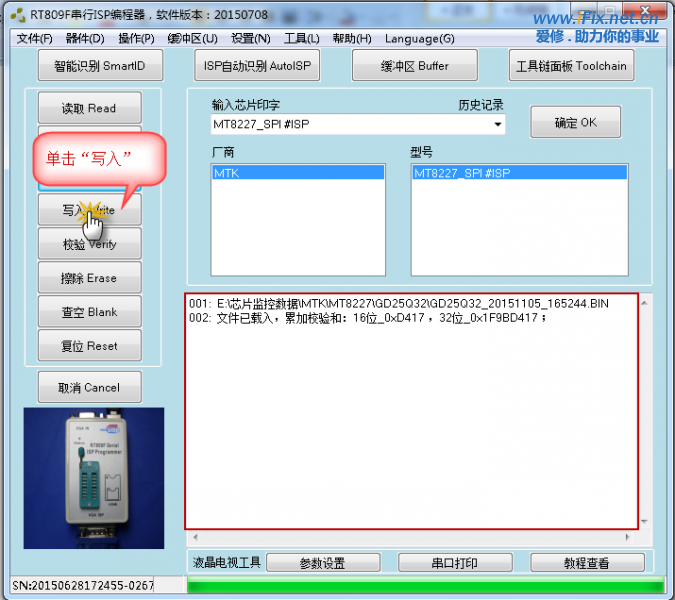The width and height of the screenshot is (675, 600).
Task: Click the 参数设置 button
Action: coord(322,563)
